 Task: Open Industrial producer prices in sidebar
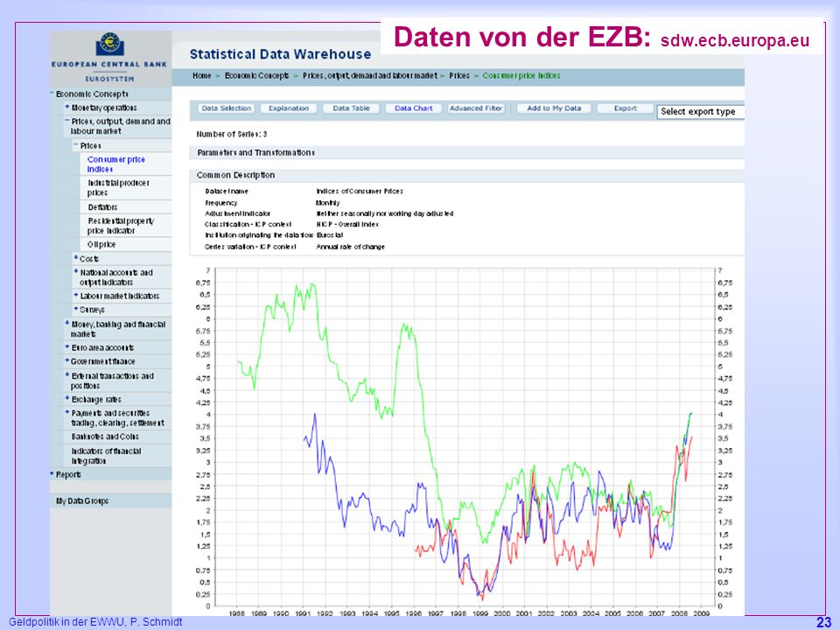(x=118, y=187)
